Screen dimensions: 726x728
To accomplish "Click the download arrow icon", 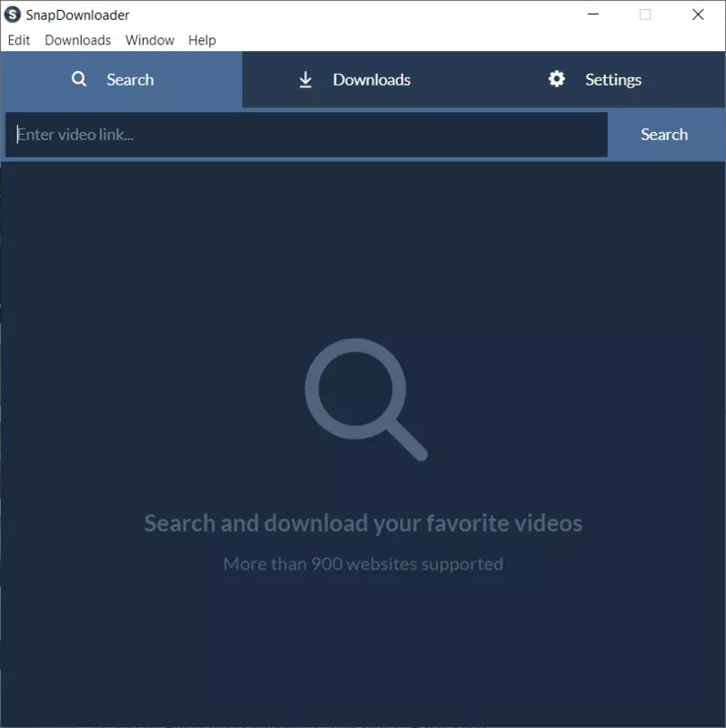I will click(x=306, y=79).
